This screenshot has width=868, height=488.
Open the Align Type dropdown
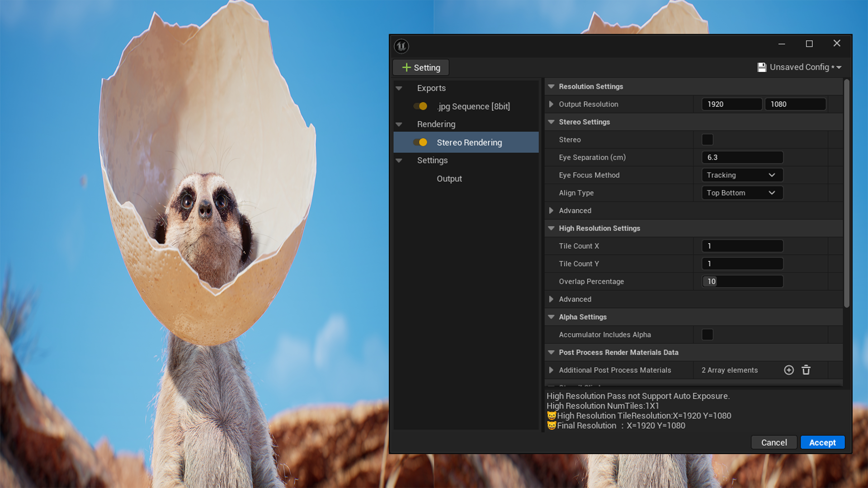(742, 193)
